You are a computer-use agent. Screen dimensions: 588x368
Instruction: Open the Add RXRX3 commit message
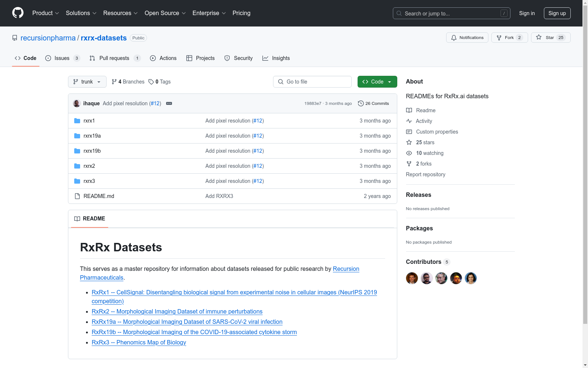tap(219, 196)
